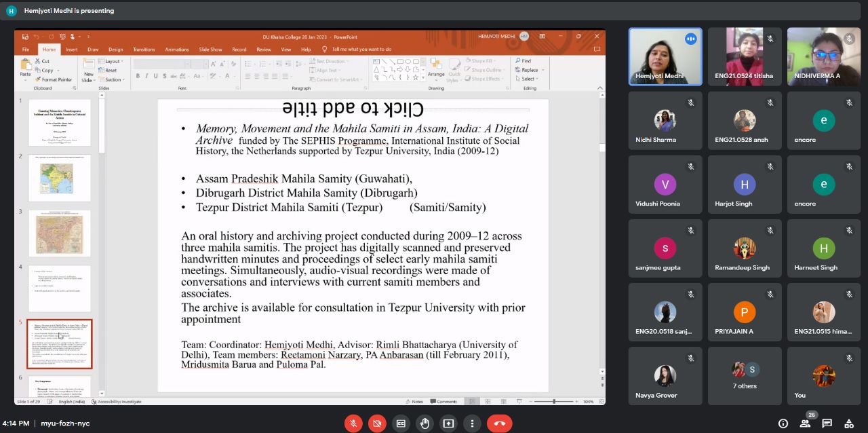Viewport: 868px width, 433px height.
Task: Open the Slide Show ribbon tab
Action: (x=210, y=50)
